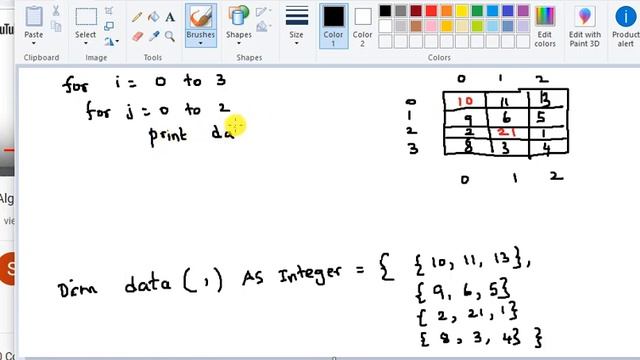Pick the light gray palette swatch
Screen dimensions: 640x360
click(x=400, y=26)
